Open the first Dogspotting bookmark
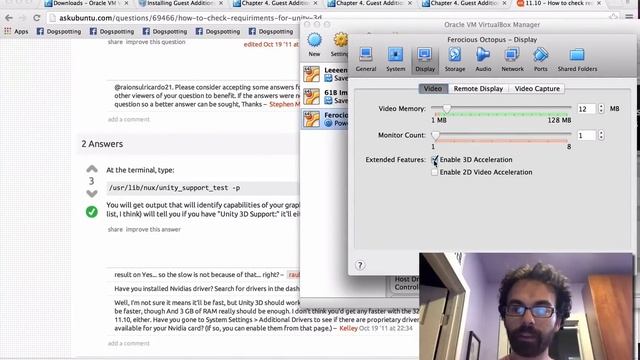The height and width of the screenshot is (360, 640). click(59, 31)
